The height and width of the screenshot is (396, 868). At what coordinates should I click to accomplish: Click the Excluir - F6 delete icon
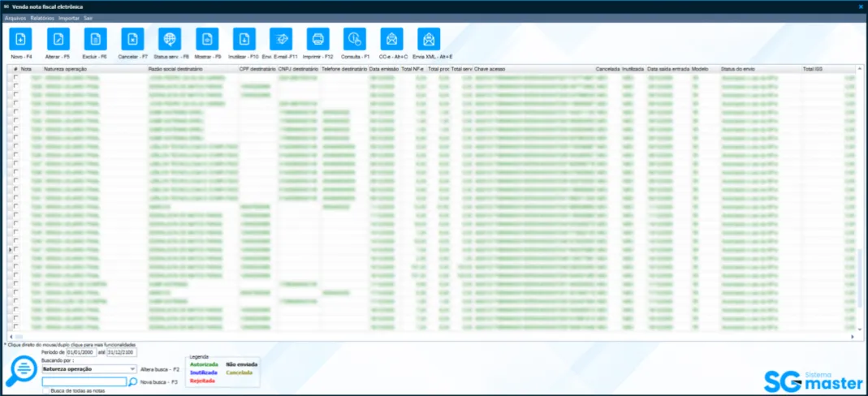click(x=95, y=39)
